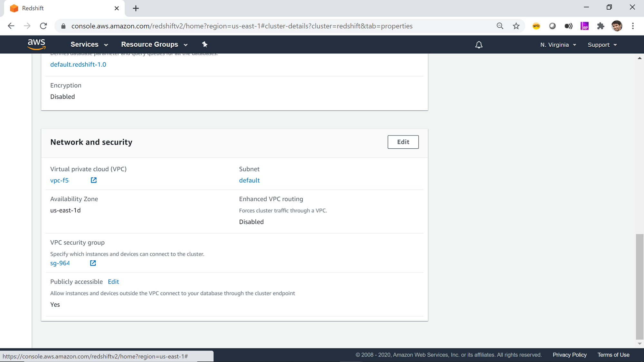Open VPC link external icon
This screenshot has width=644, height=362.
pos(94,180)
